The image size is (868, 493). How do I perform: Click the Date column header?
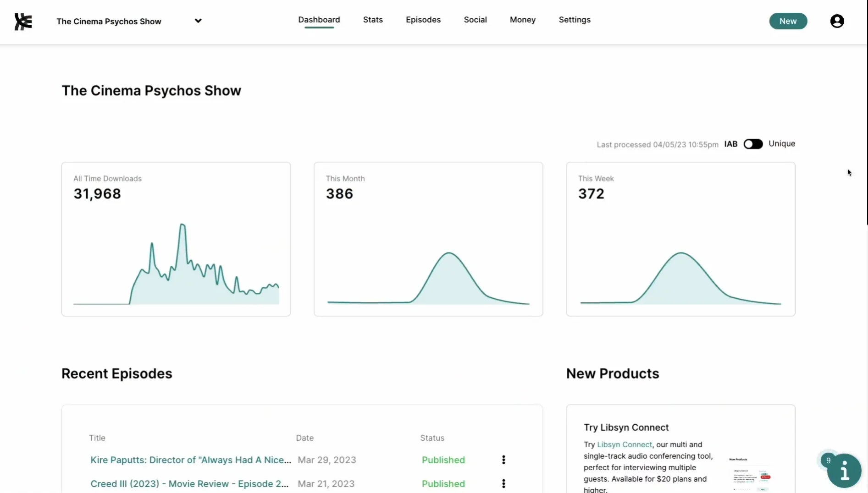tap(304, 438)
